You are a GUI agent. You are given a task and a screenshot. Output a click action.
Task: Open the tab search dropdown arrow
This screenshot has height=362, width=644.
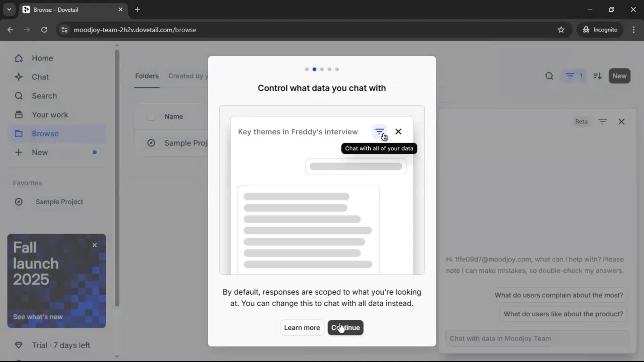[x=9, y=9]
